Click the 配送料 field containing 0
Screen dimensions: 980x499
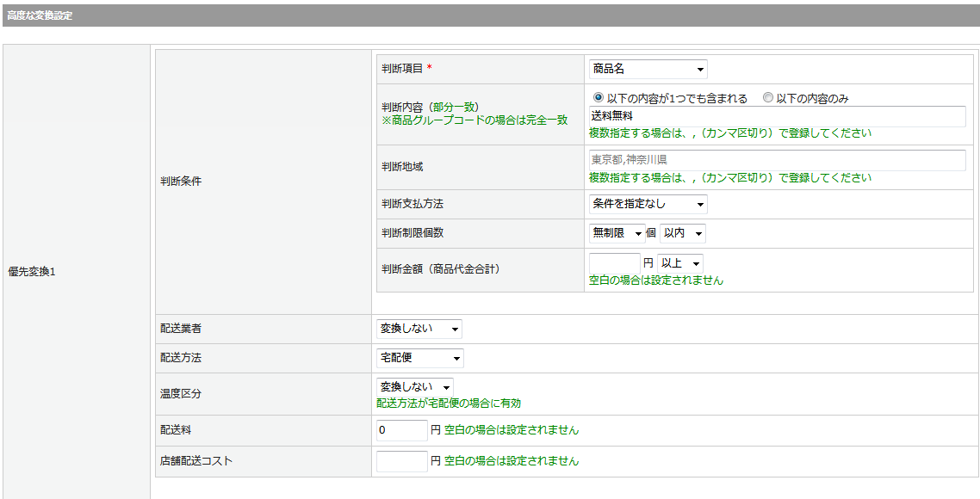click(x=401, y=430)
